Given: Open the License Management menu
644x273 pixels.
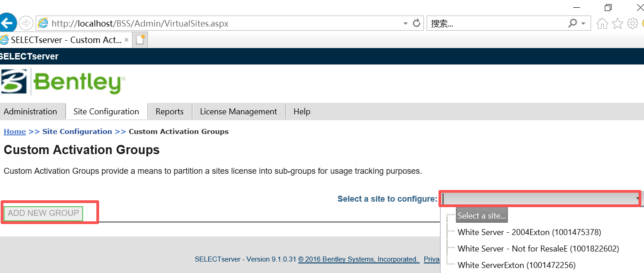Looking at the screenshot, I should tap(238, 112).
